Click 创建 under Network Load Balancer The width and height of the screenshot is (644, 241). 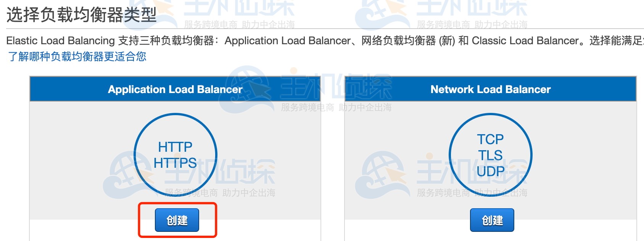492,220
